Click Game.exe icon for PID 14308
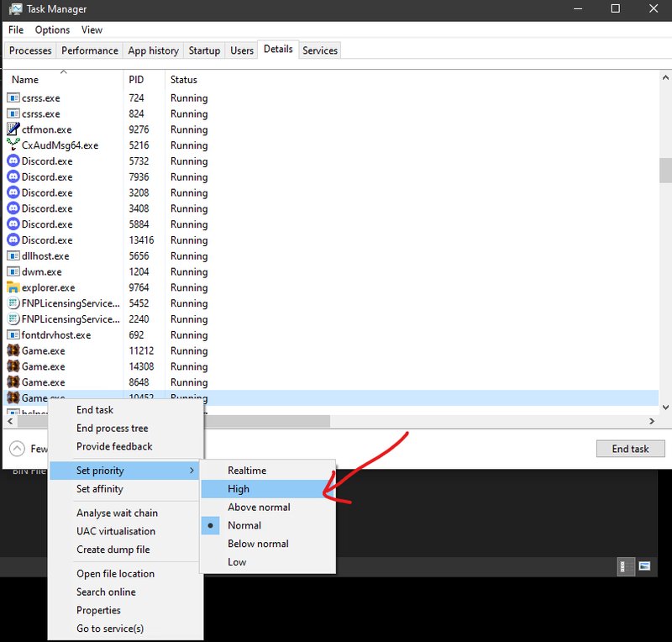This screenshot has width=672, height=642. 13,366
